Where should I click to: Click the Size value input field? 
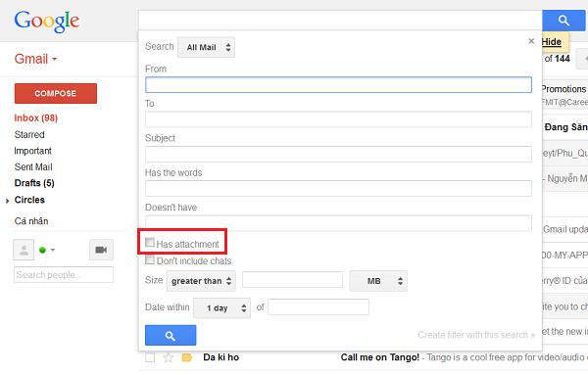click(x=292, y=280)
